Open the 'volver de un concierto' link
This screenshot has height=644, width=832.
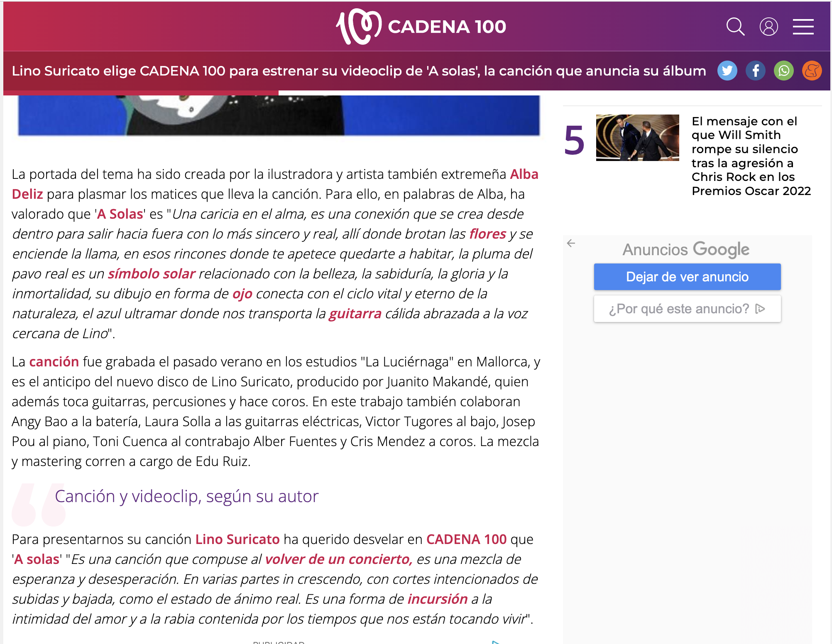339,559
